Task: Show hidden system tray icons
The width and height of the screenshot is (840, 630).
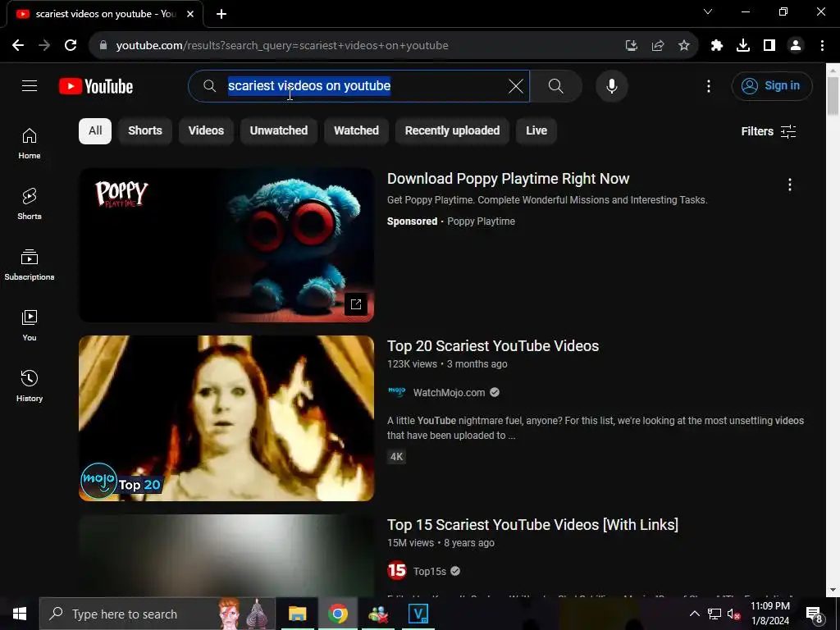Action: pyautogui.click(x=694, y=614)
